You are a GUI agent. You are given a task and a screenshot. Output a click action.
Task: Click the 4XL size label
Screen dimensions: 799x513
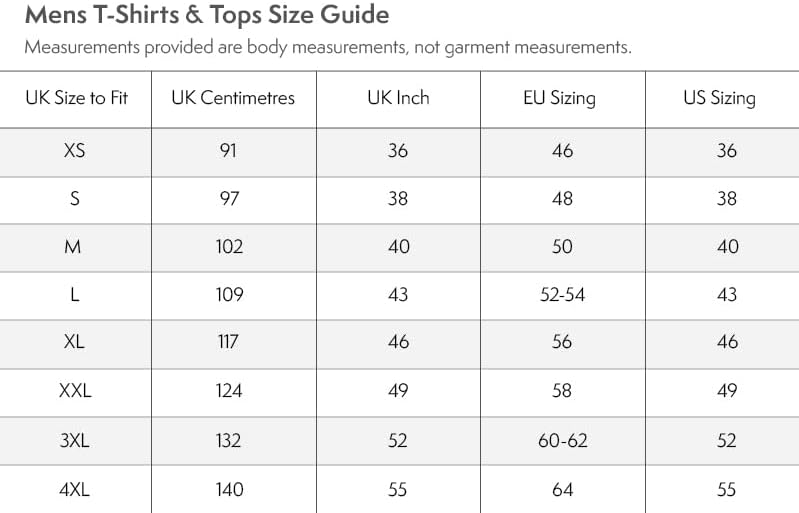(74, 490)
